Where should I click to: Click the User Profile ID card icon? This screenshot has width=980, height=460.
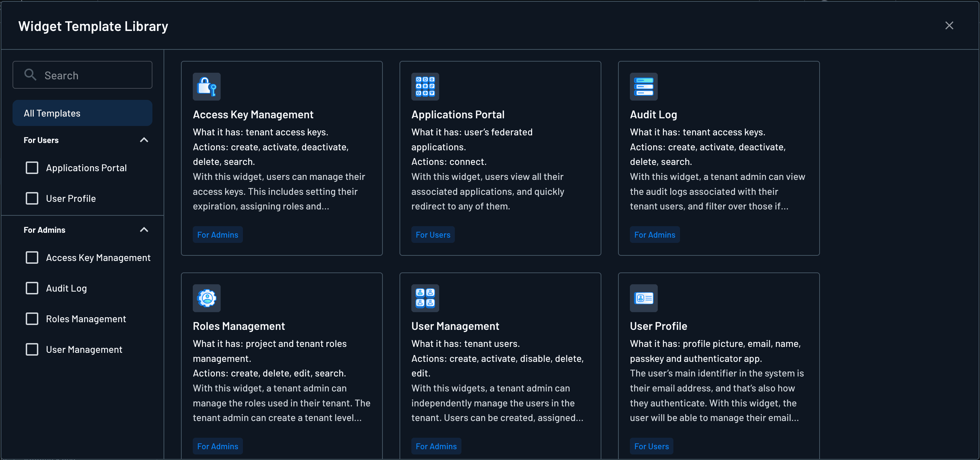point(643,298)
